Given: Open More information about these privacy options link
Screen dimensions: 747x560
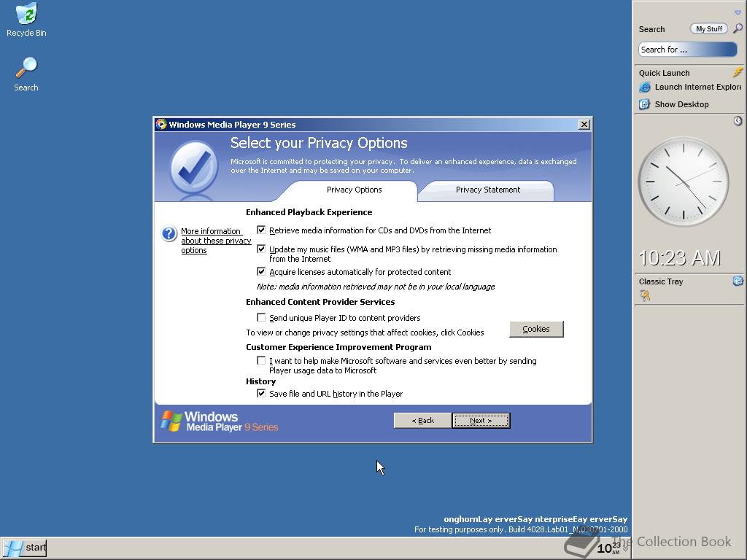Looking at the screenshot, I should (x=216, y=241).
